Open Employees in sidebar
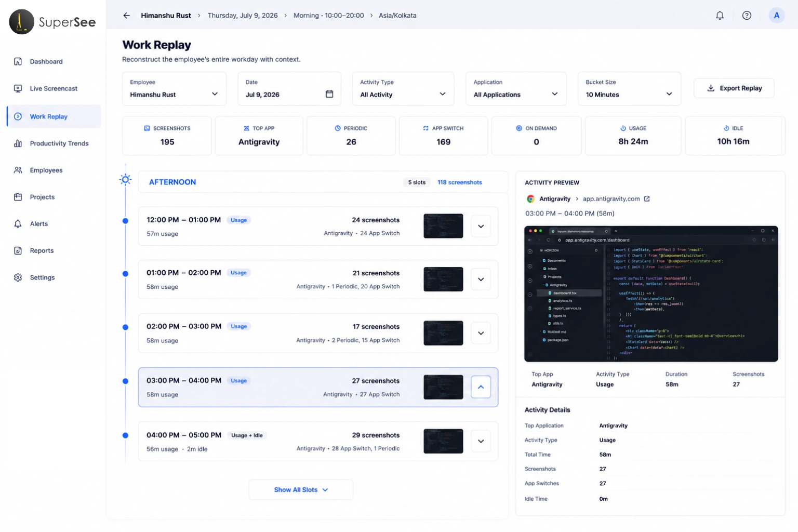The height and width of the screenshot is (532, 798). (54, 170)
